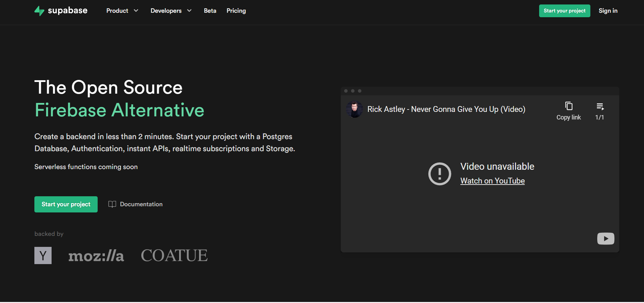Click the Mozilla logo

pyautogui.click(x=96, y=256)
